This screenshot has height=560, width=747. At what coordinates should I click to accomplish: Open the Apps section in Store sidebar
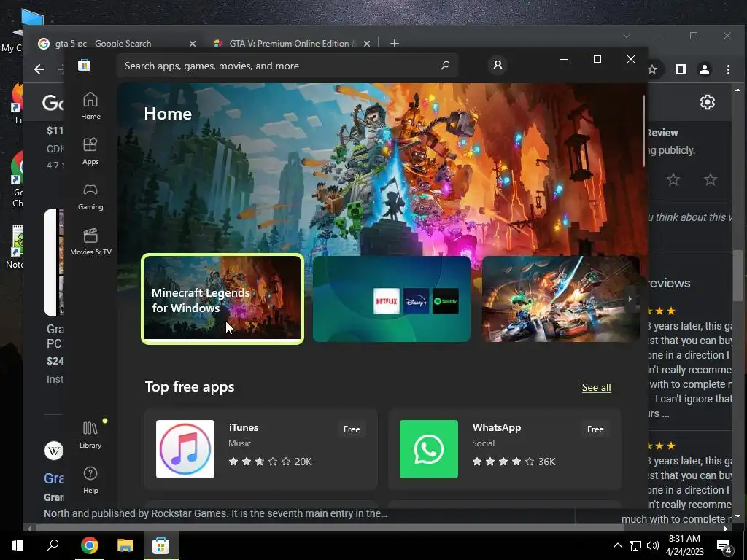click(90, 151)
